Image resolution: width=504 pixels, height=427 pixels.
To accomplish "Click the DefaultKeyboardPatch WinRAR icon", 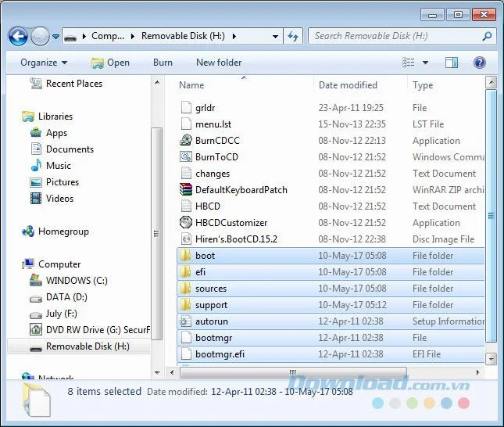I will 186,189.
